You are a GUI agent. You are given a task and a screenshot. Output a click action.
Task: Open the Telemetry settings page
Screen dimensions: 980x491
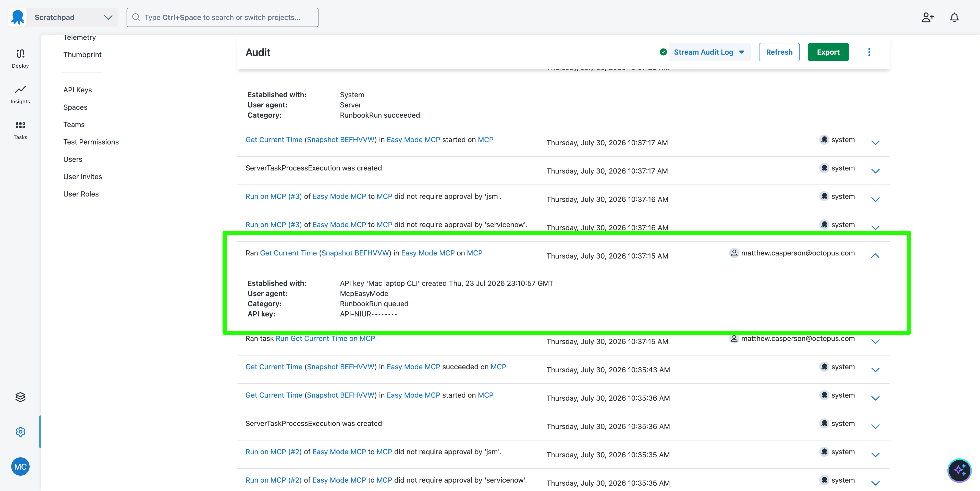point(80,37)
